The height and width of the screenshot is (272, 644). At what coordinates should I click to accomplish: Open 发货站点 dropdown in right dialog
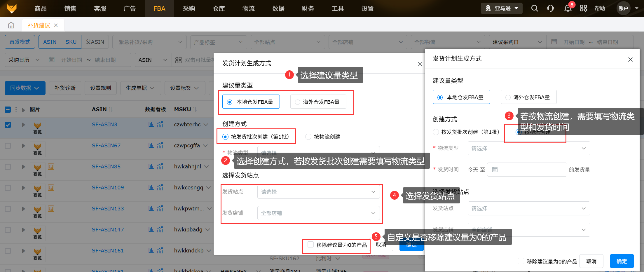pyautogui.click(x=528, y=208)
